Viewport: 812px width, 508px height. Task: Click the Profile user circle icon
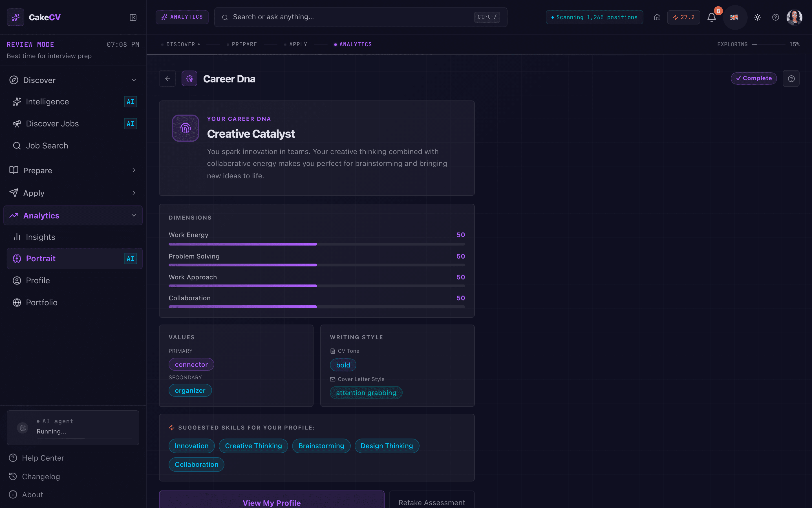tap(17, 281)
